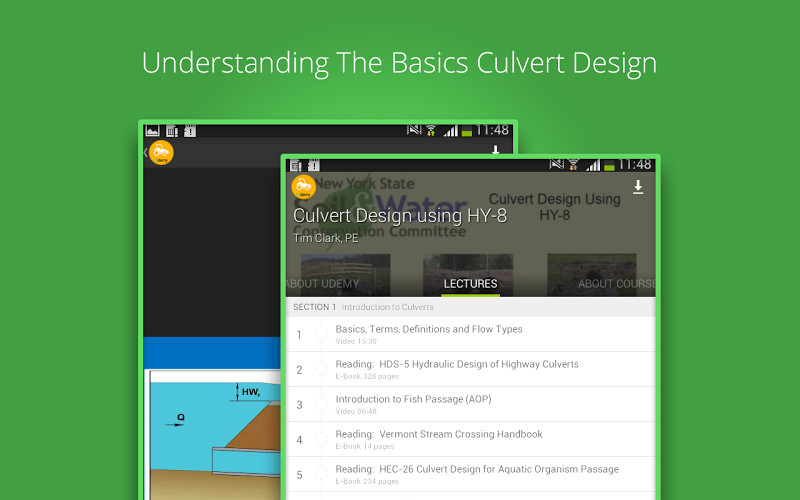This screenshot has width=800, height=500.
Task: Tap the E-Book 328 pages label
Action: tap(367, 377)
